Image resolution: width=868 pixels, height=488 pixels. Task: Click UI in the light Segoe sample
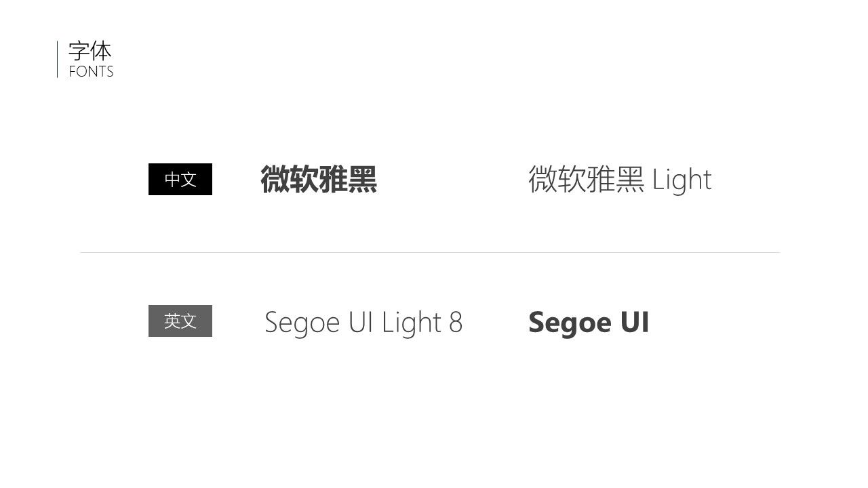click(x=361, y=323)
